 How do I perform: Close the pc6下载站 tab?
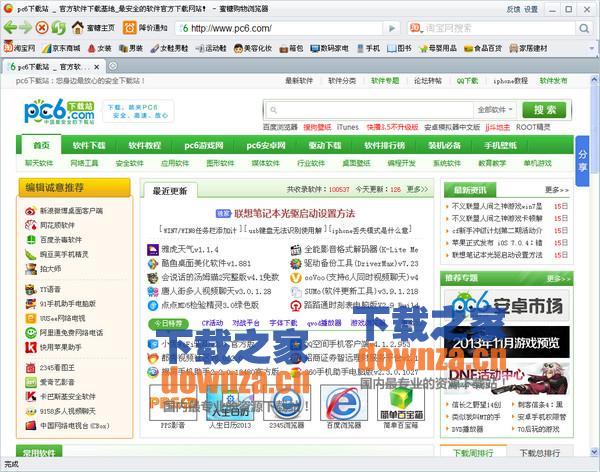(97, 67)
